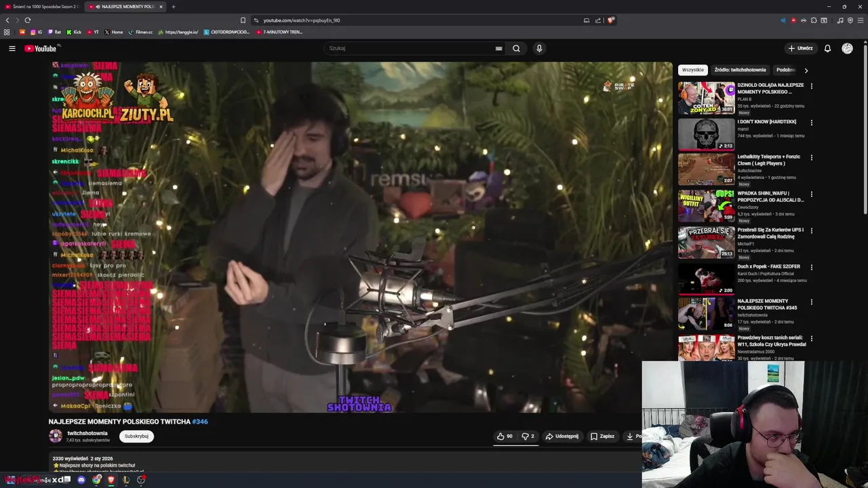Click the twitchshotownia channel avatar

pyautogui.click(x=56, y=436)
